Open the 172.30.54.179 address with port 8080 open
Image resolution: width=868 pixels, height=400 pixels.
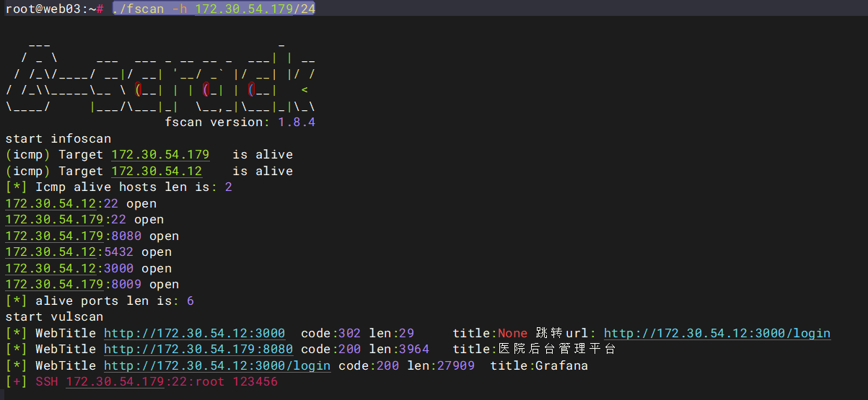[x=55, y=236]
